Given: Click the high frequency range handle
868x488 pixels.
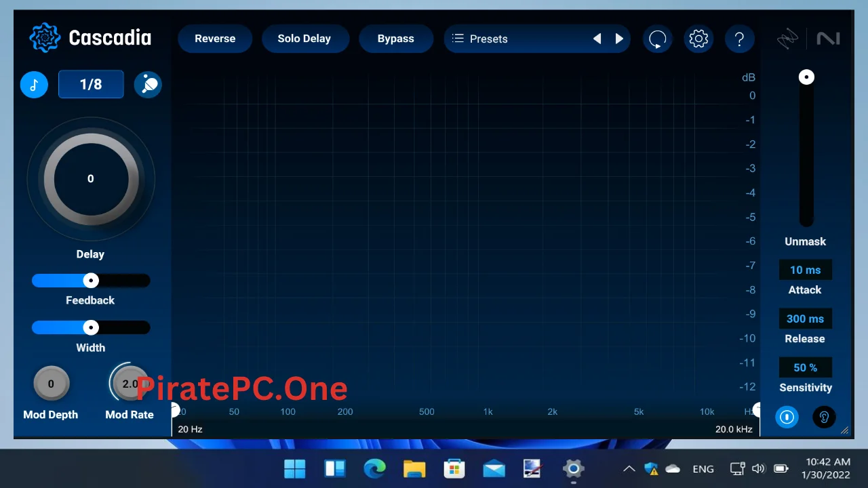Looking at the screenshot, I should click(x=756, y=409).
